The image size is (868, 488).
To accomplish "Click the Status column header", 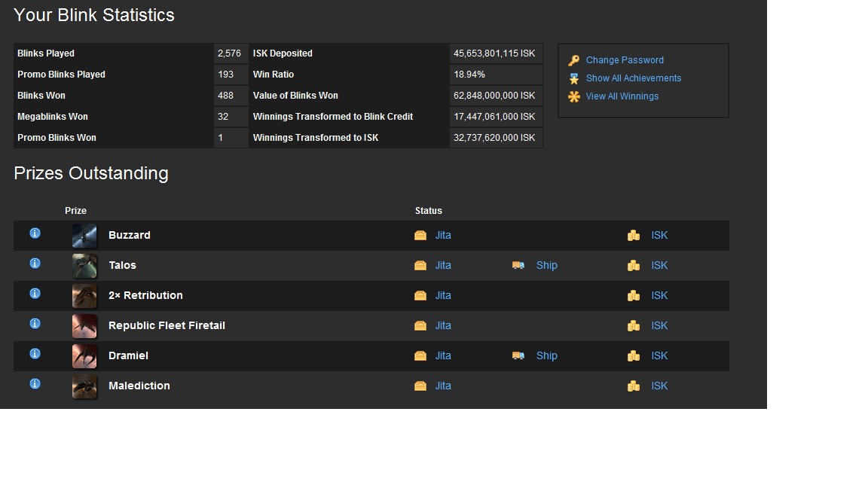I will pyautogui.click(x=429, y=211).
